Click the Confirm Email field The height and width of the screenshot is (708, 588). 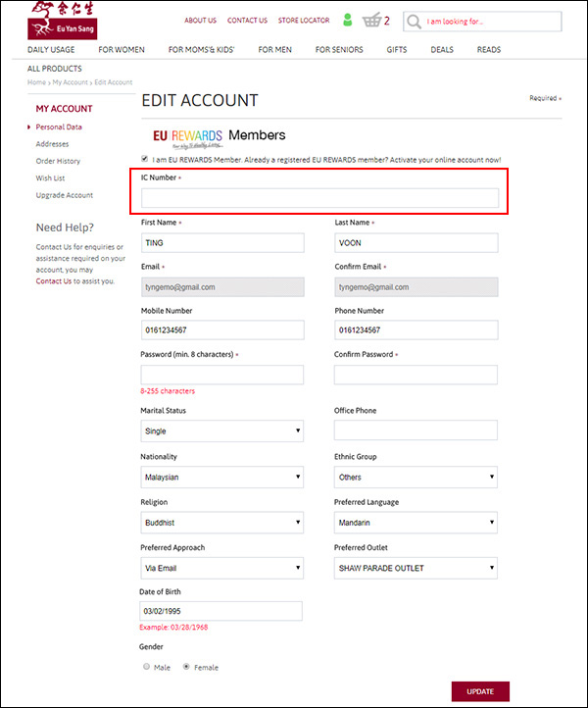coord(416,287)
